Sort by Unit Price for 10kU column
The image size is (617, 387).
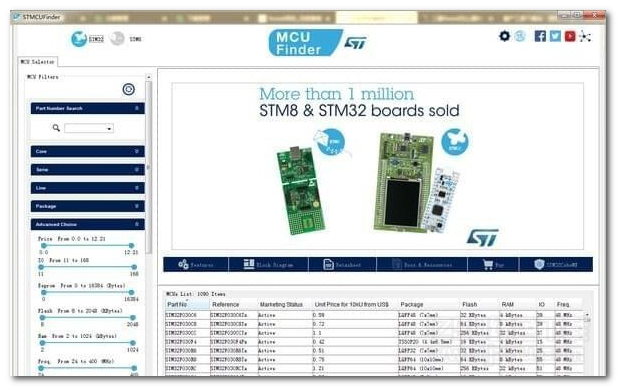(355, 304)
